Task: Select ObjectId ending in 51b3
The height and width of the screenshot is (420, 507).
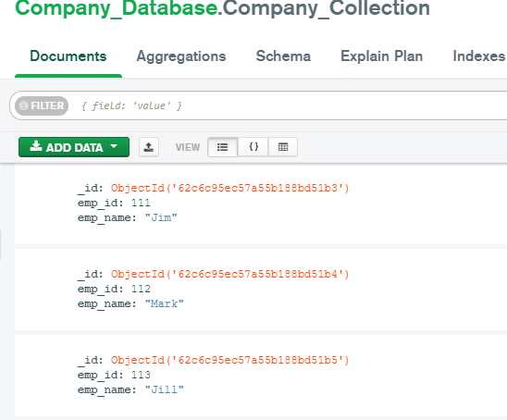Action: point(230,188)
